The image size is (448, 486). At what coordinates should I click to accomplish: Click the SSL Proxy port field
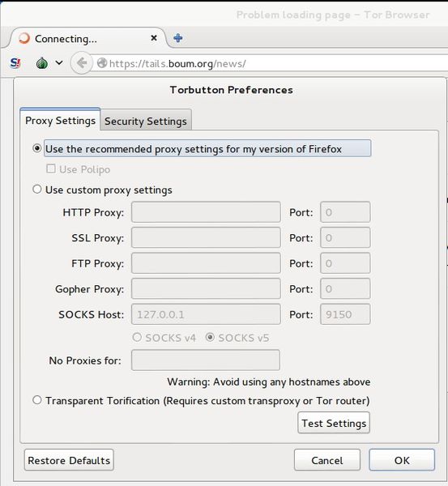click(x=345, y=237)
